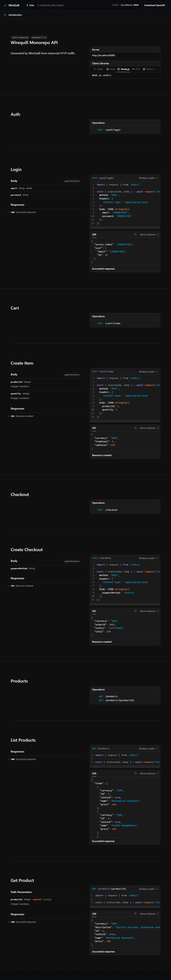Select the PHP client library icon
Screen dimensions: 171x980
134,69
